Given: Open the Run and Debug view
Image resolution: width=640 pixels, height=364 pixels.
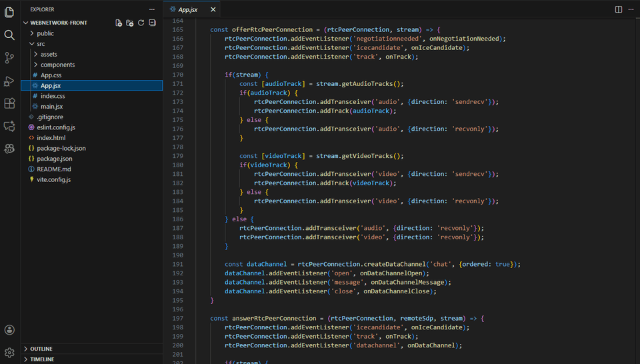Looking at the screenshot, I should coord(9,81).
